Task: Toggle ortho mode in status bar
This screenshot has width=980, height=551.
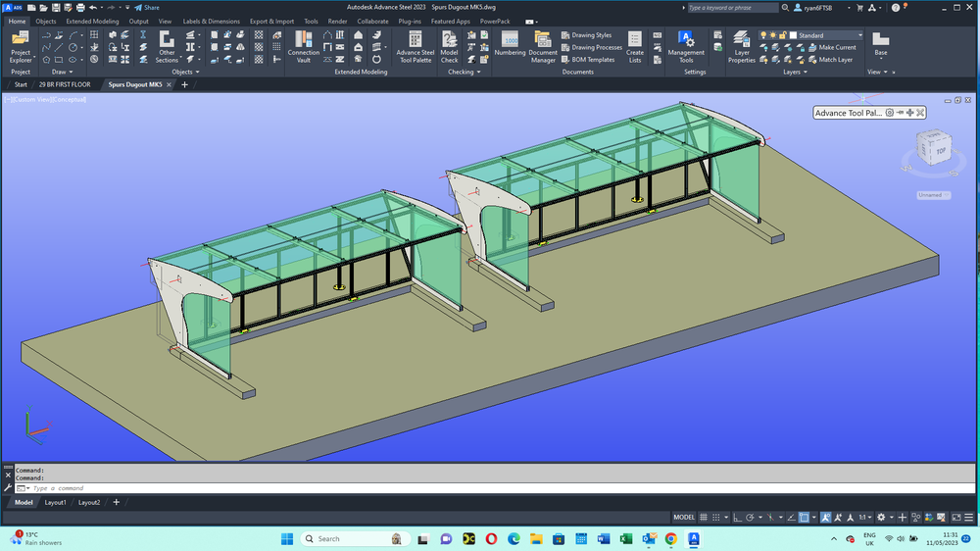Action: tap(736, 517)
